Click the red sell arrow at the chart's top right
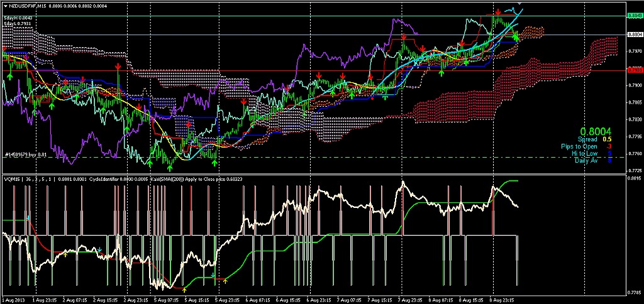644x304 pixels. [497, 12]
